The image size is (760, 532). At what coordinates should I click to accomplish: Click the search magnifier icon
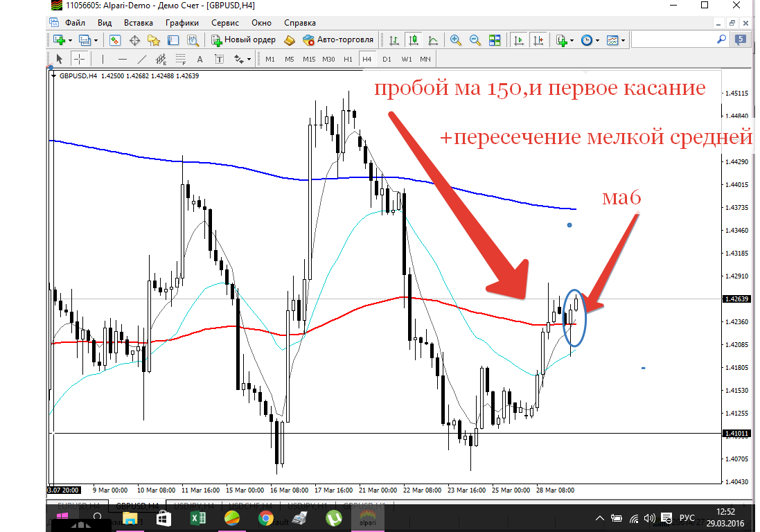[721, 39]
